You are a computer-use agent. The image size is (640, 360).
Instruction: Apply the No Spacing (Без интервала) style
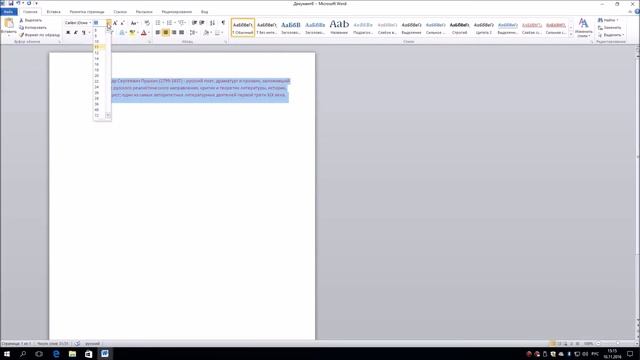(267, 27)
